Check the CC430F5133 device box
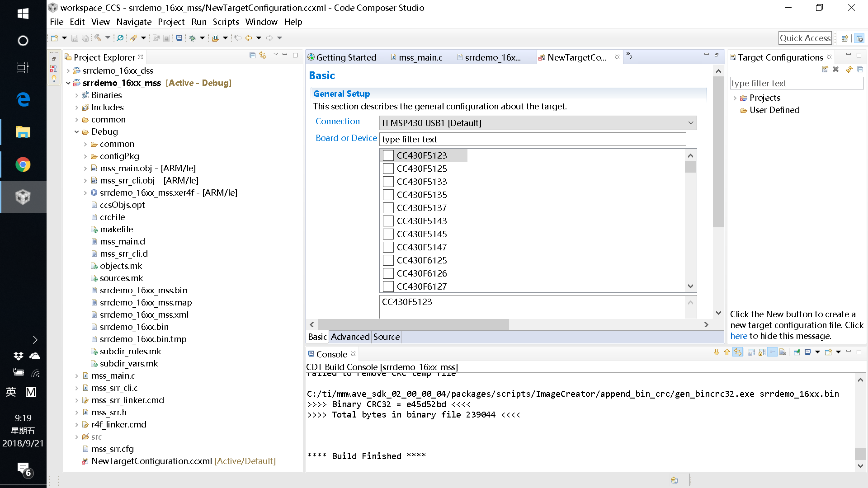Screen dimensions: 868x488 pos(388,182)
